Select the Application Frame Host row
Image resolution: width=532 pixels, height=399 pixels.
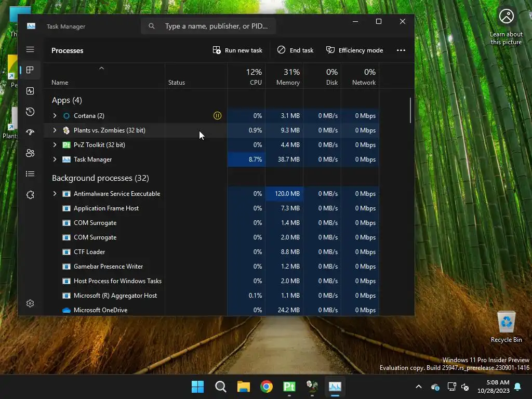[x=211, y=208]
